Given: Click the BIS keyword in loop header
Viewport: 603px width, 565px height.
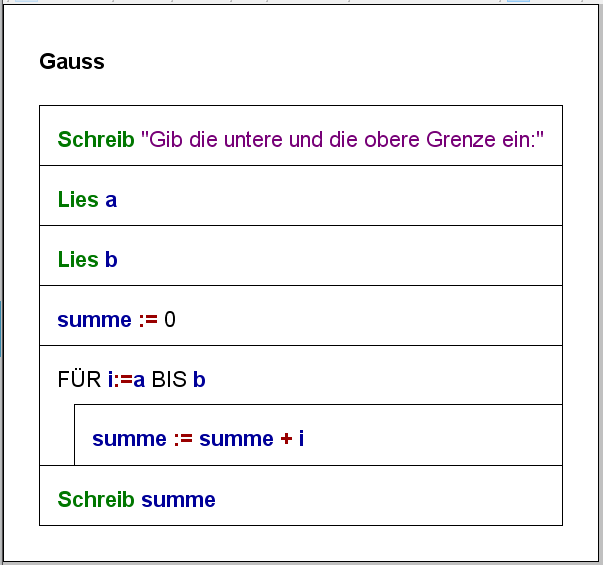Looking at the screenshot, I should (169, 380).
